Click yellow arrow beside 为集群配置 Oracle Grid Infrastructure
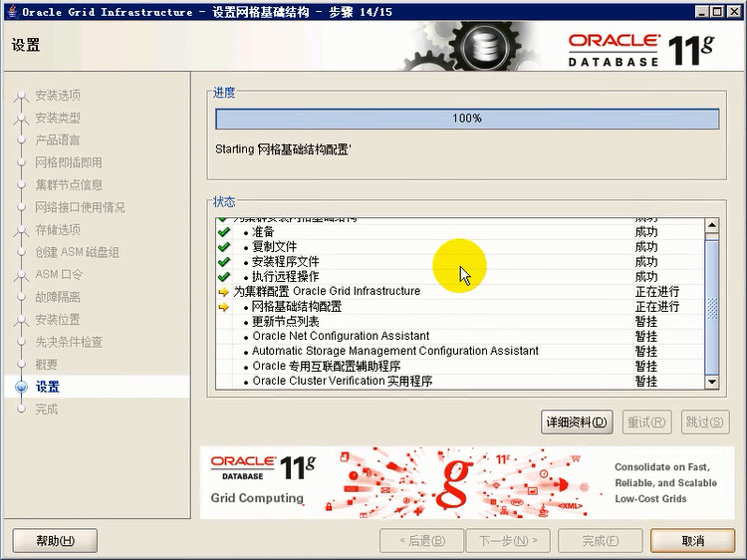This screenshot has width=747, height=560. (x=223, y=292)
